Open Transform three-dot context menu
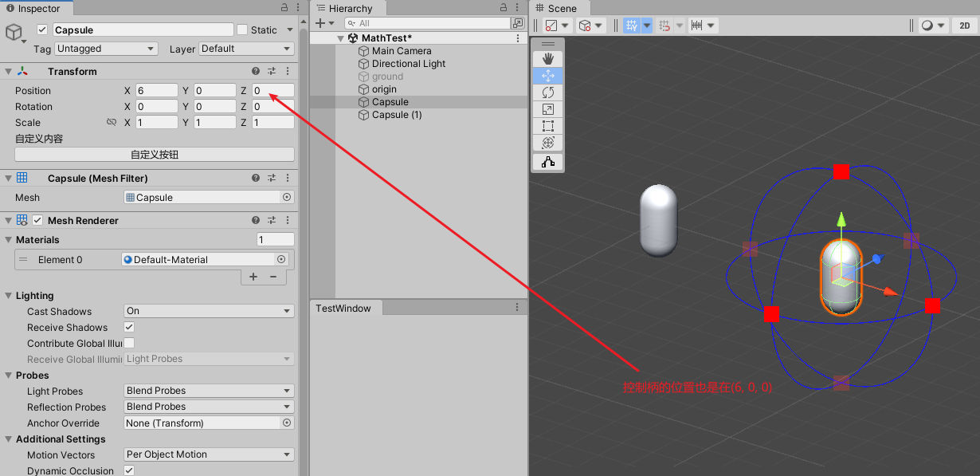This screenshot has height=476, width=980. [287, 71]
